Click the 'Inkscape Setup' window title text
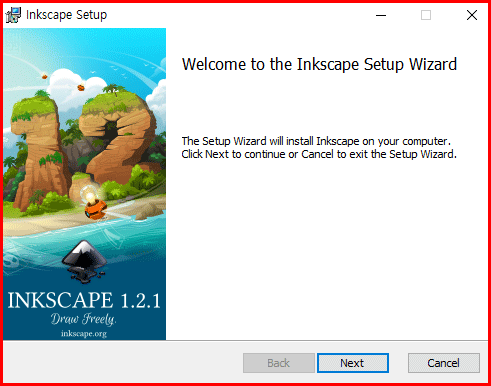 pyautogui.click(x=67, y=15)
